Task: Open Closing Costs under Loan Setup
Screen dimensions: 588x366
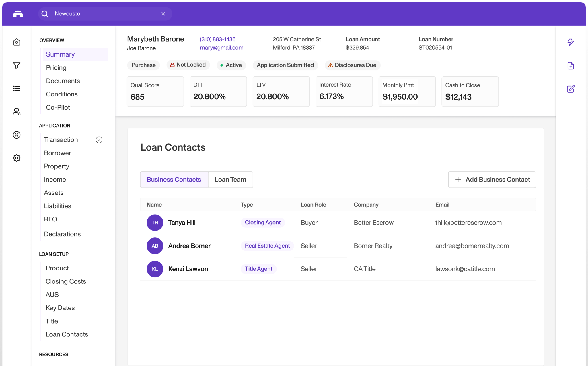Action: (66, 281)
